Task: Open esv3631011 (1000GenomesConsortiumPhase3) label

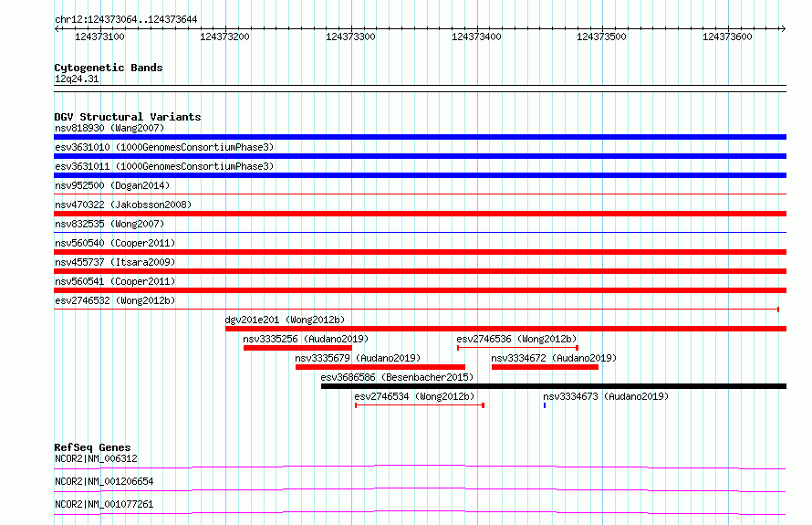Action: tap(164, 166)
